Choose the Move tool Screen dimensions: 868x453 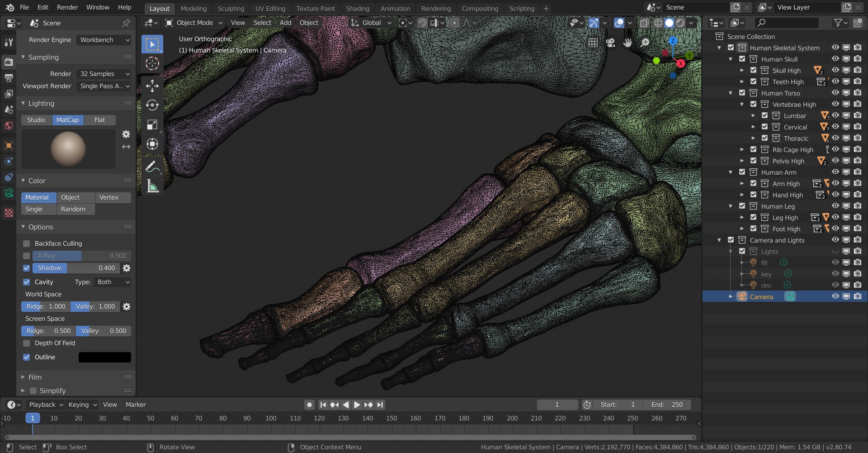pyautogui.click(x=152, y=86)
